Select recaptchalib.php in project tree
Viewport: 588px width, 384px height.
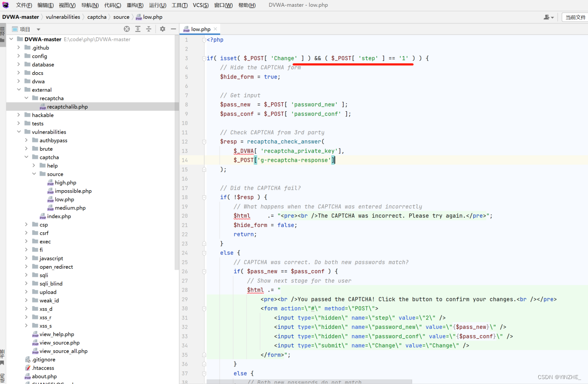click(67, 107)
